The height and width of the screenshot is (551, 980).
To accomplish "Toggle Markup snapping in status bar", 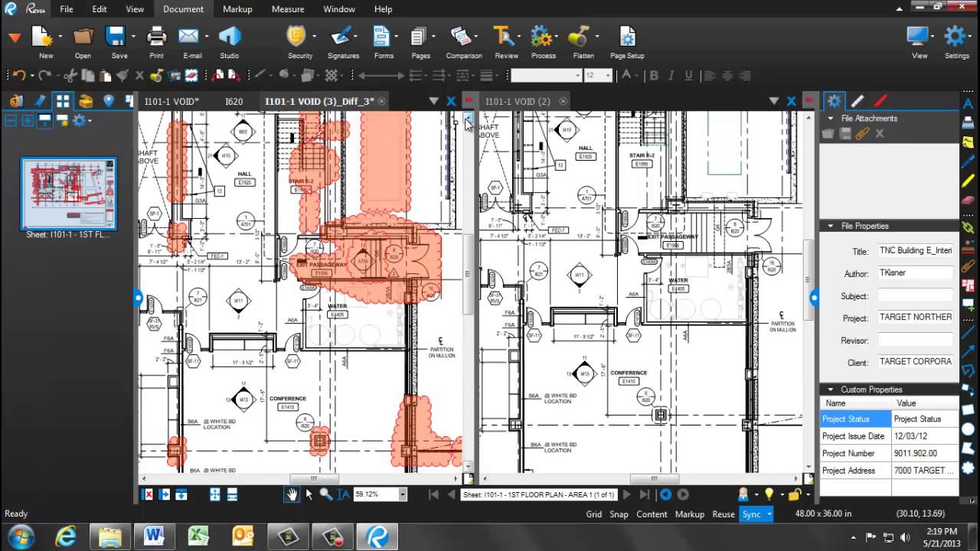I will (x=689, y=514).
